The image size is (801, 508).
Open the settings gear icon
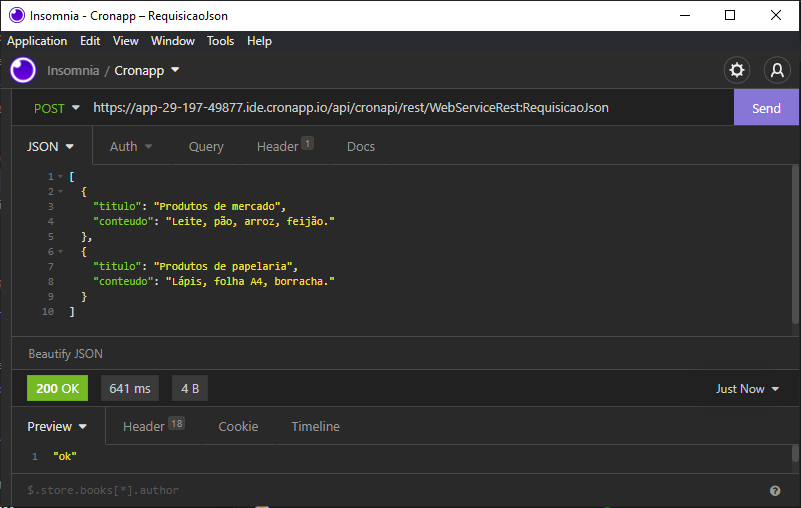coord(737,70)
